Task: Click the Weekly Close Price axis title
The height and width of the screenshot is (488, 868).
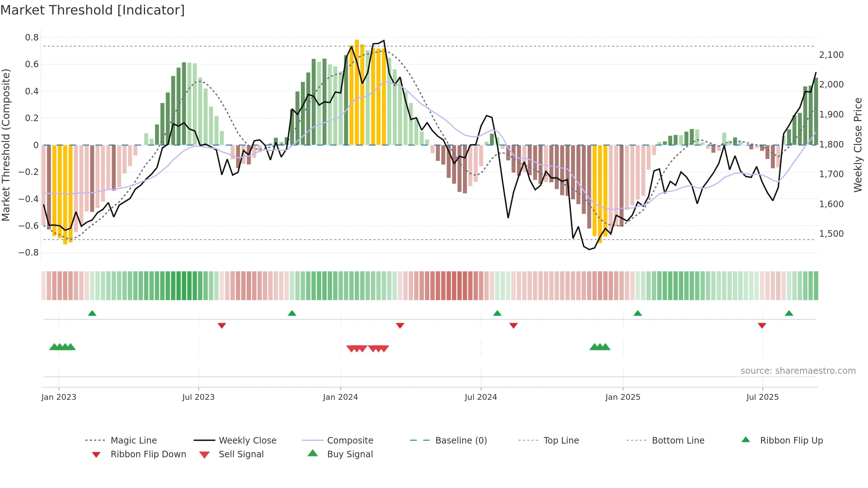Action: [x=858, y=145]
